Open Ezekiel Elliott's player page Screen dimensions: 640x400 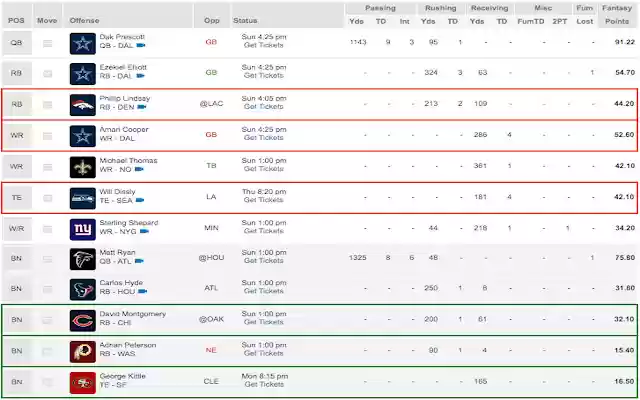pos(123,67)
